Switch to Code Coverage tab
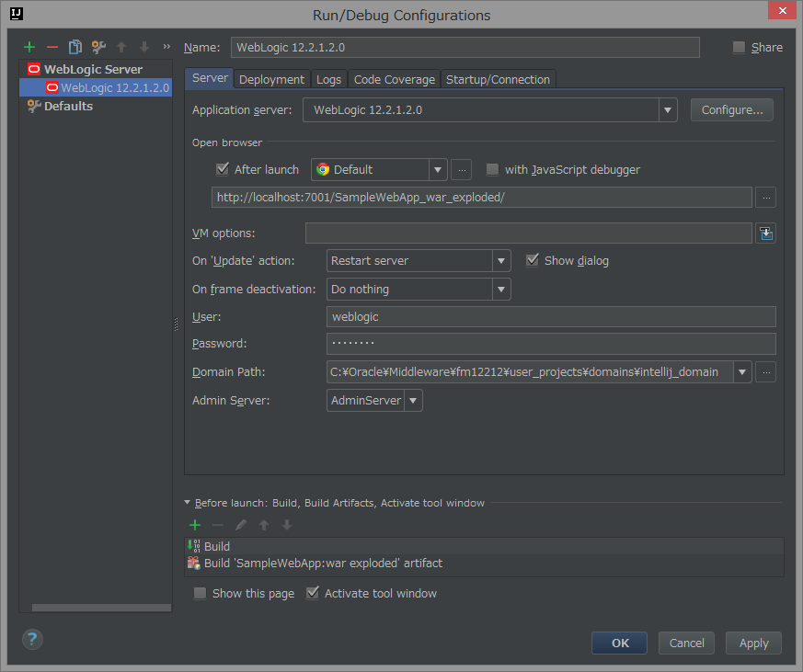This screenshot has width=803, height=672. pos(395,79)
